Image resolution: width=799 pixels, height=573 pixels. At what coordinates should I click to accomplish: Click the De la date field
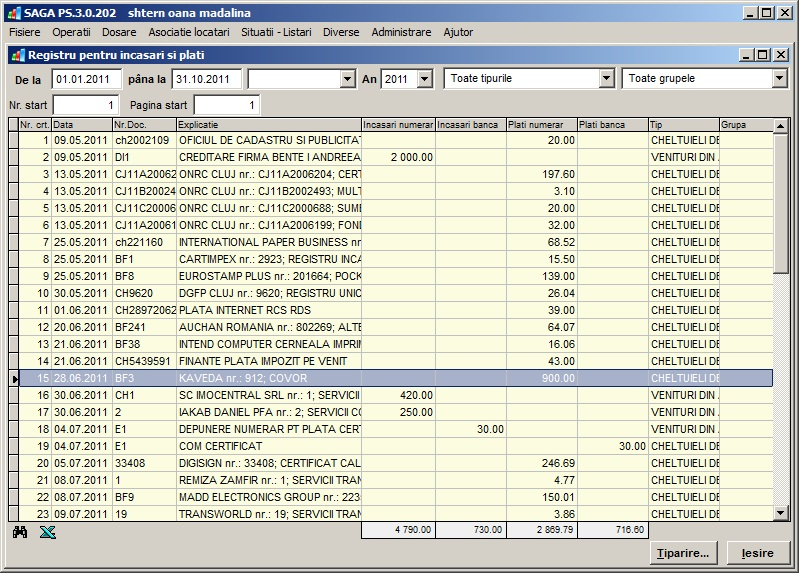coord(86,79)
